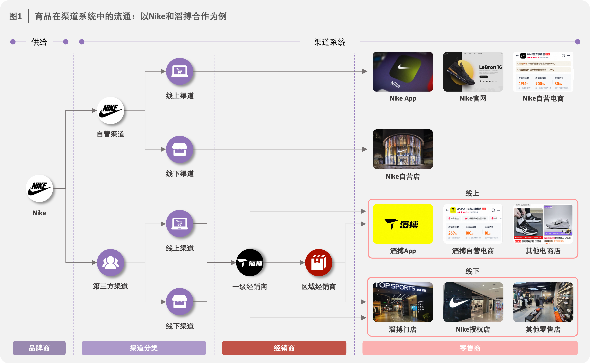Click the Nike自营店 caption
This screenshot has height=364, width=590.
click(403, 177)
